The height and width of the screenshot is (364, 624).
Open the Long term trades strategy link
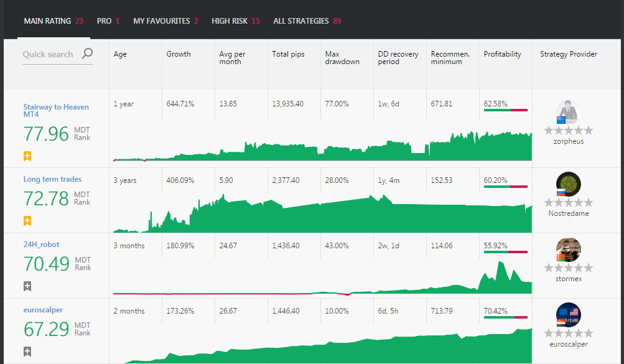click(x=52, y=179)
